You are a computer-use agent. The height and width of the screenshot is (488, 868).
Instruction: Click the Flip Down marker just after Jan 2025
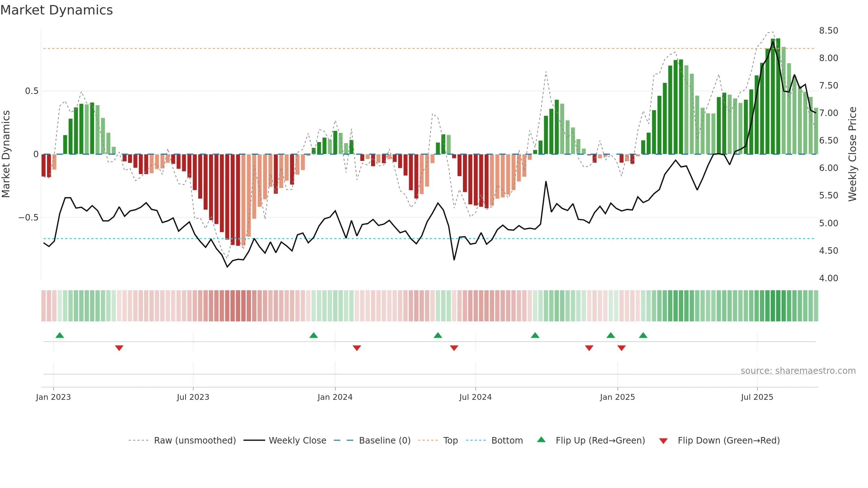621,348
